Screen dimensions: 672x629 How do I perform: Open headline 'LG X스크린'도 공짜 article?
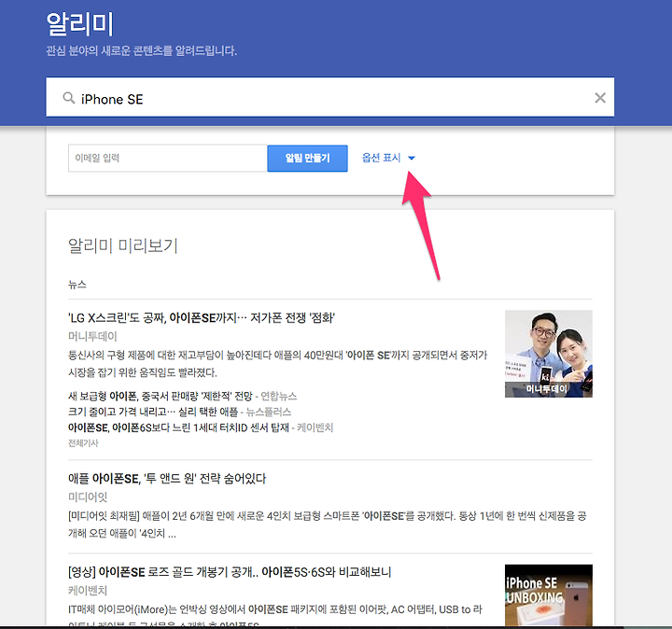pyautogui.click(x=201, y=318)
